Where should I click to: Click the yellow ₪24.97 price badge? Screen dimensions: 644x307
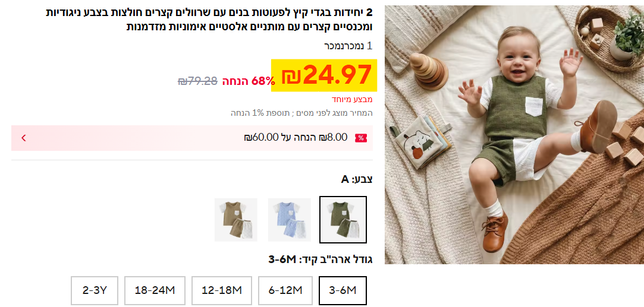pyautogui.click(x=323, y=75)
